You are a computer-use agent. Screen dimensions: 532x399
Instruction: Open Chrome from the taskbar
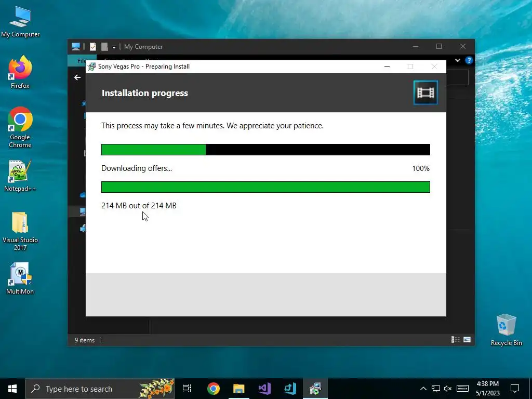coord(214,389)
